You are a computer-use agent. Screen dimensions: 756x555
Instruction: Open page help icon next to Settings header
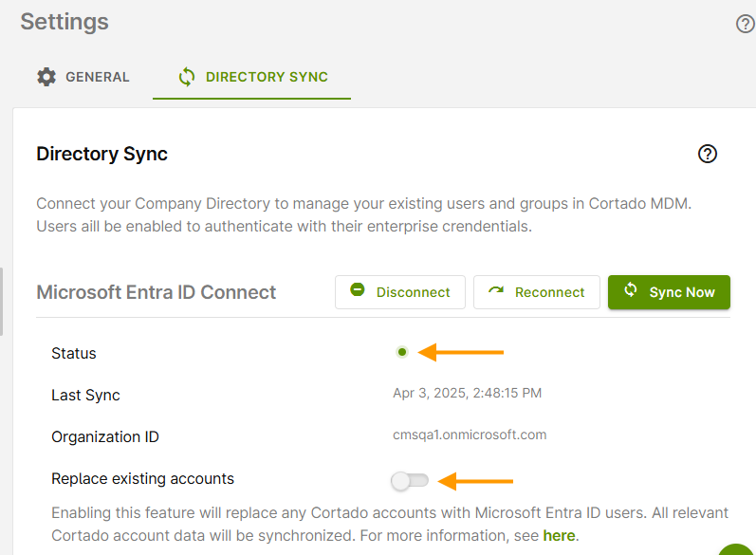tap(745, 24)
